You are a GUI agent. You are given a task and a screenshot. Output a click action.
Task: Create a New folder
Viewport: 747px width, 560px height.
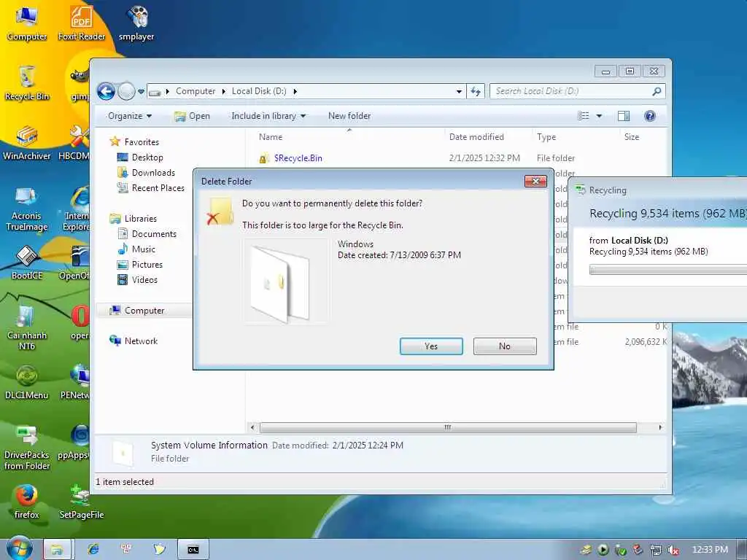pos(349,116)
